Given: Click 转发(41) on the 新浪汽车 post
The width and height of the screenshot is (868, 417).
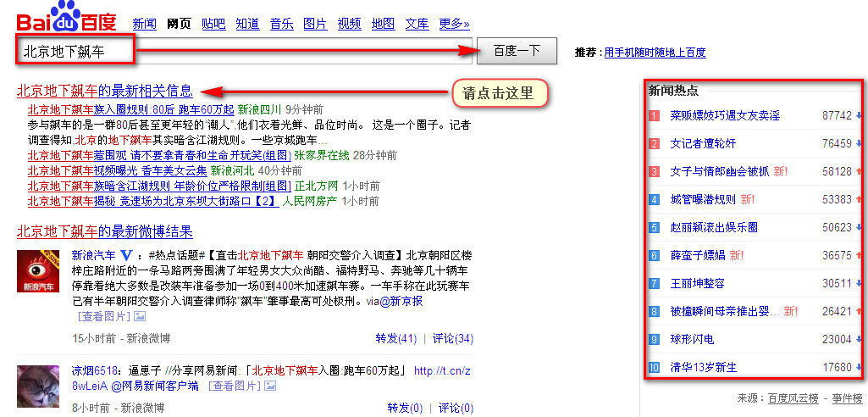Looking at the screenshot, I should click(x=395, y=338).
